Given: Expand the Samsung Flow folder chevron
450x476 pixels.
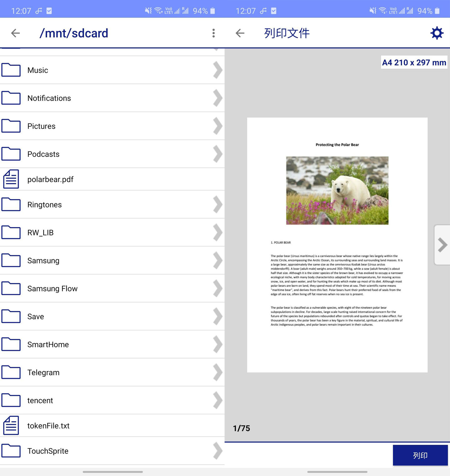Looking at the screenshot, I should coord(217,288).
